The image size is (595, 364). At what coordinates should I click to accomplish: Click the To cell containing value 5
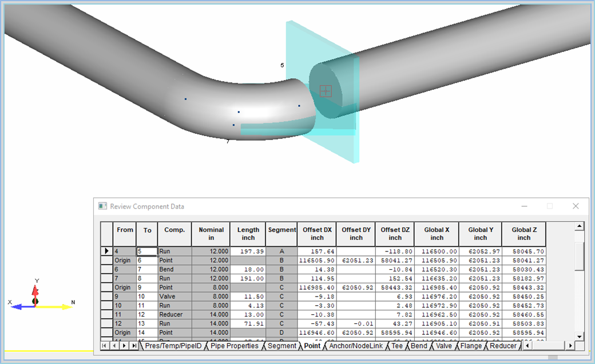(146, 251)
